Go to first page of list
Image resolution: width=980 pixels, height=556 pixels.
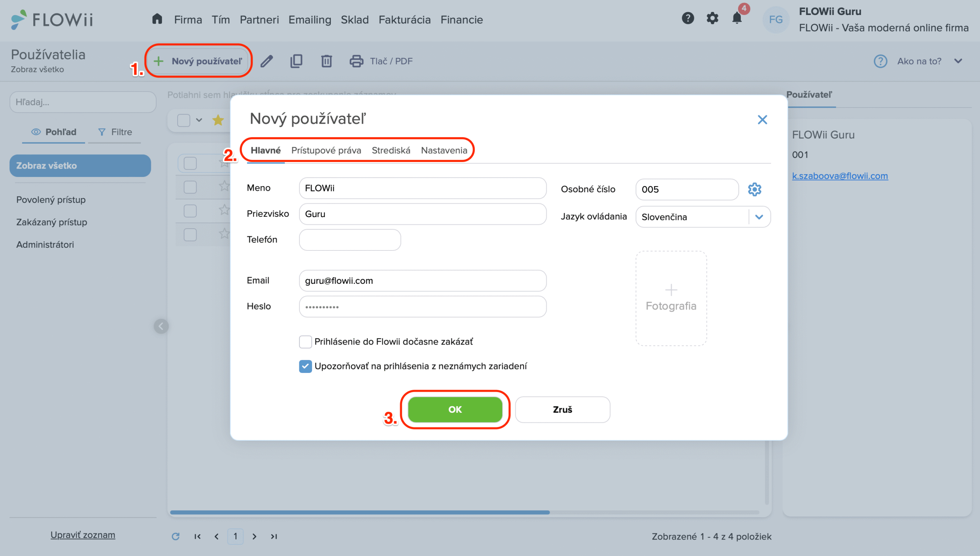pos(198,536)
